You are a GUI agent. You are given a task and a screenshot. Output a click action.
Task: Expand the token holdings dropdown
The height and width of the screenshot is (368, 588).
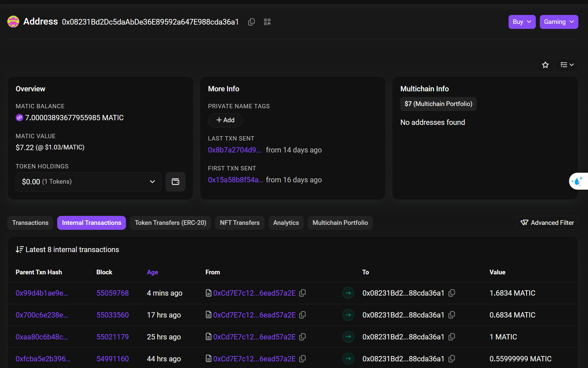click(x=88, y=182)
